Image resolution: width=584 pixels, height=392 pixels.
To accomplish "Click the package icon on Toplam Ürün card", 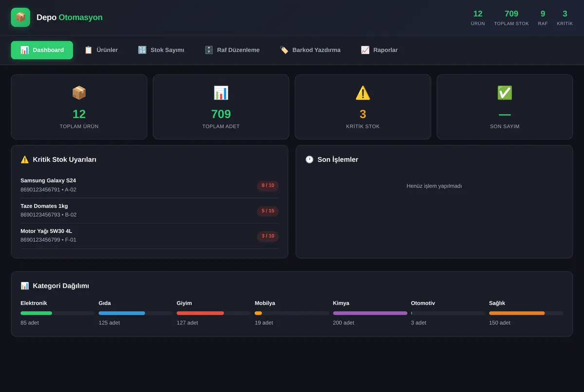I will [x=79, y=92].
